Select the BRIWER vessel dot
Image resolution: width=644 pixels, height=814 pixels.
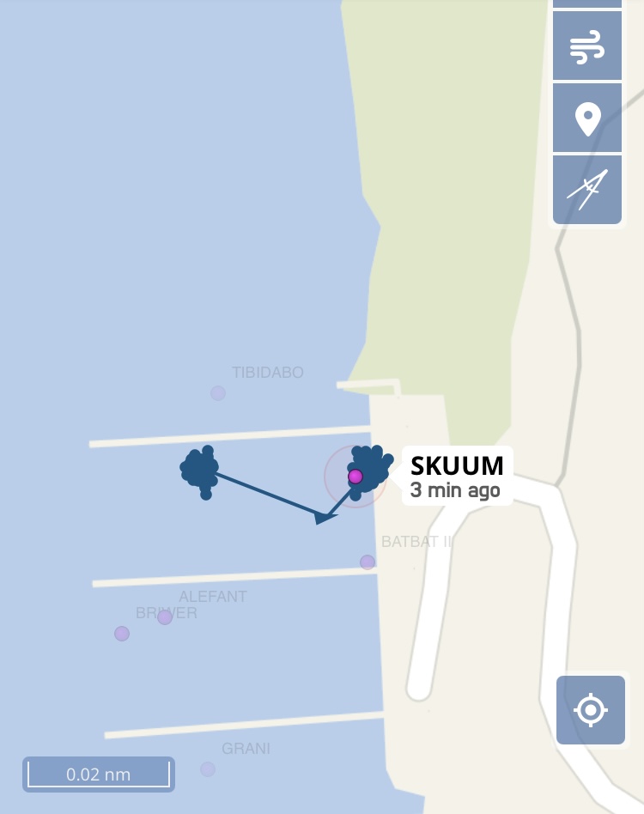tap(122, 634)
